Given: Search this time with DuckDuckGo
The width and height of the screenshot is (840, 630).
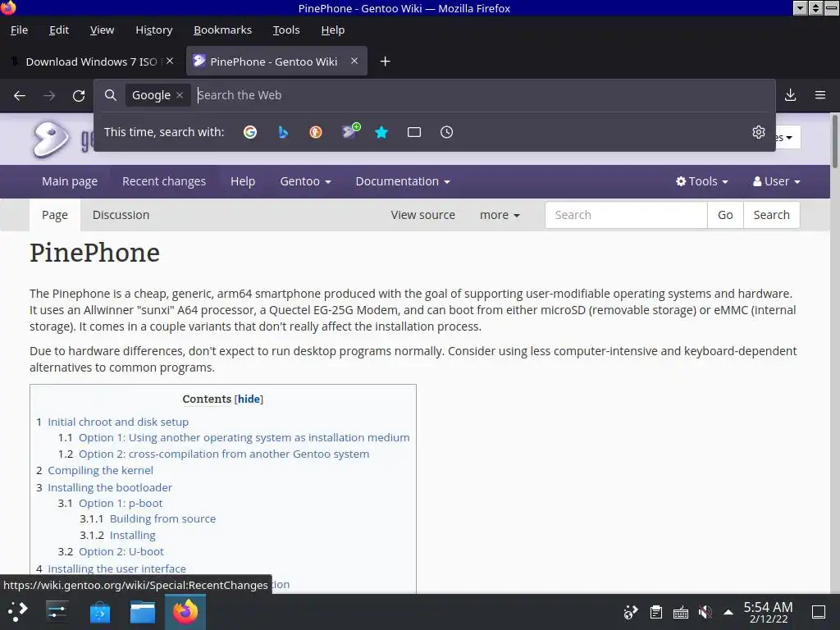Looking at the screenshot, I should 316,132.
